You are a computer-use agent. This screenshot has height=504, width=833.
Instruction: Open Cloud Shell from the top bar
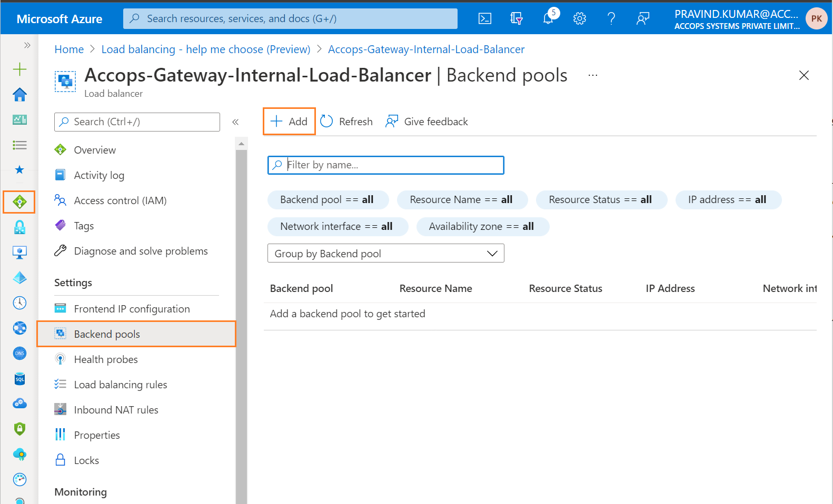[x=485, y=18]
